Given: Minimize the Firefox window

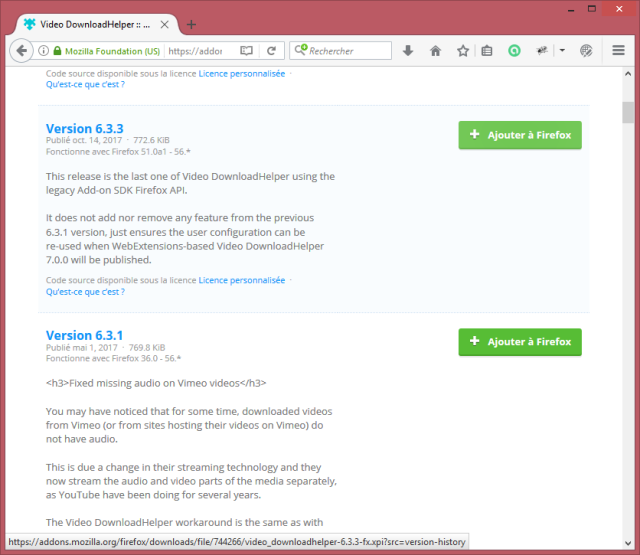Looking at the screenshot, I should pos(571,9).
